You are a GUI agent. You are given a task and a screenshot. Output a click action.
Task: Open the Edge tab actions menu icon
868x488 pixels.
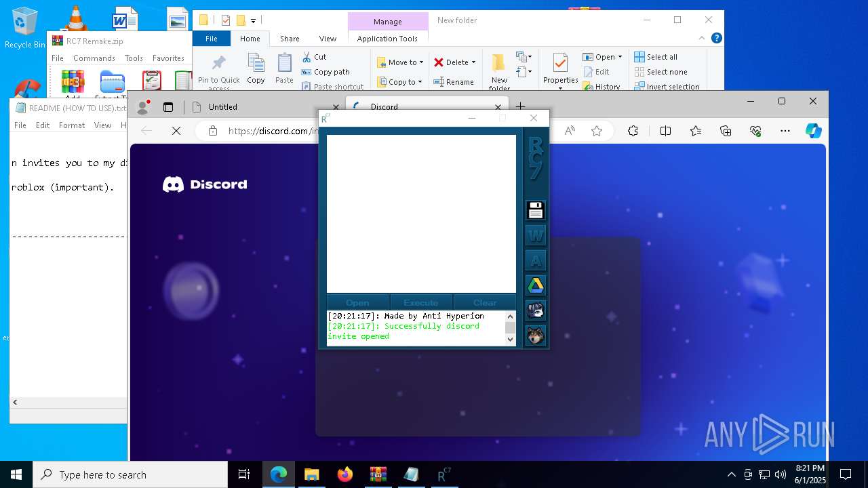(168, 106)
